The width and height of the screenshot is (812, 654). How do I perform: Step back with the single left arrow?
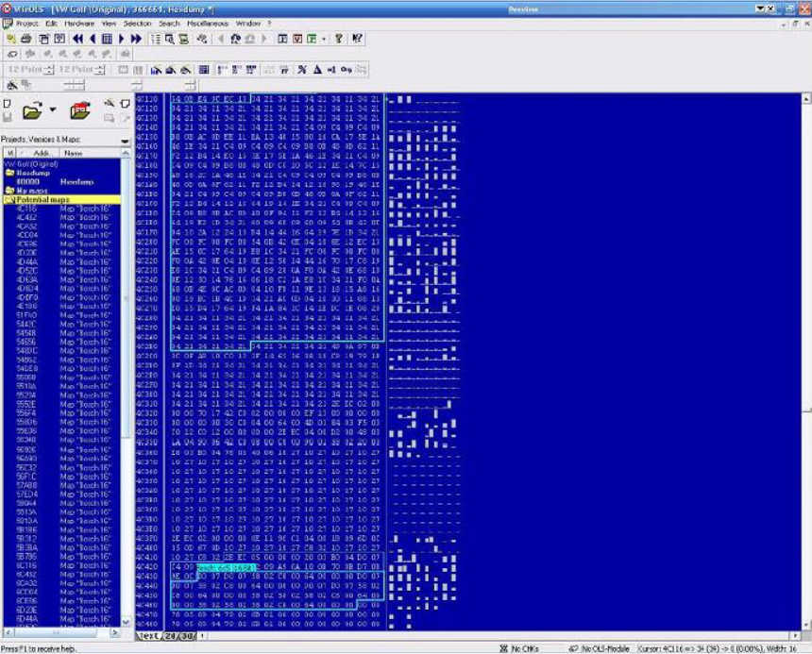pyautogui.click(x=93, y=39)
